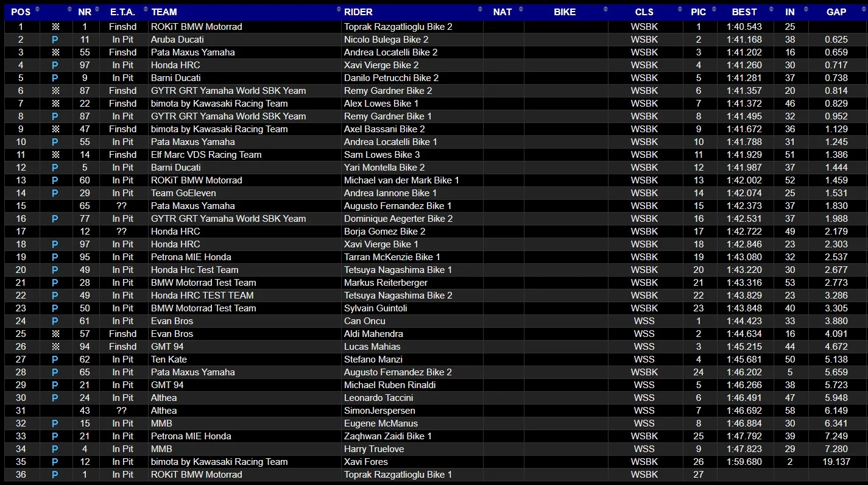Screen dimensions: 868x485
Task: Select best lap time 1:42.002
Action: (x=744, y=180)
